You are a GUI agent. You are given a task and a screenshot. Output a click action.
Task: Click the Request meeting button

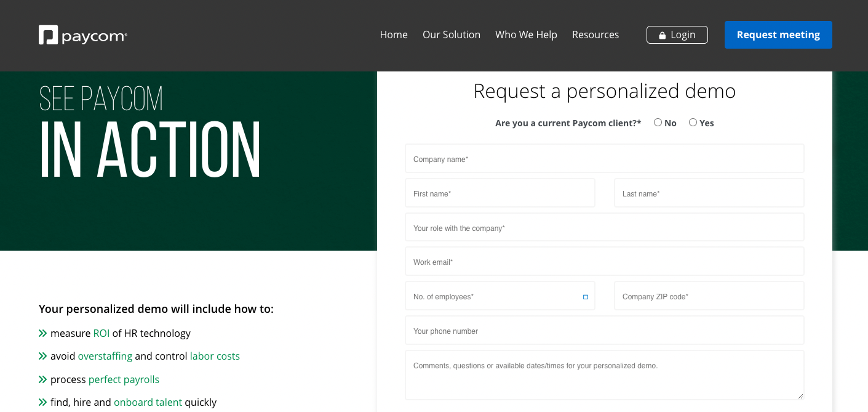778,34
